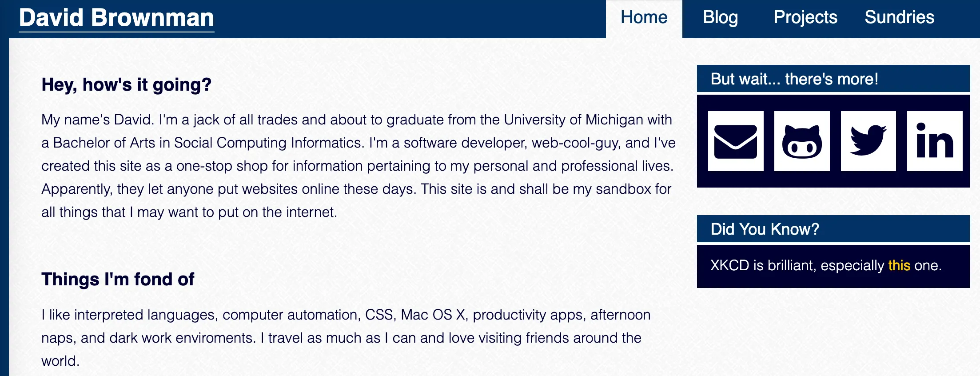
Task: Open the Twitter bird icon
Action: (x=868, y=141)
